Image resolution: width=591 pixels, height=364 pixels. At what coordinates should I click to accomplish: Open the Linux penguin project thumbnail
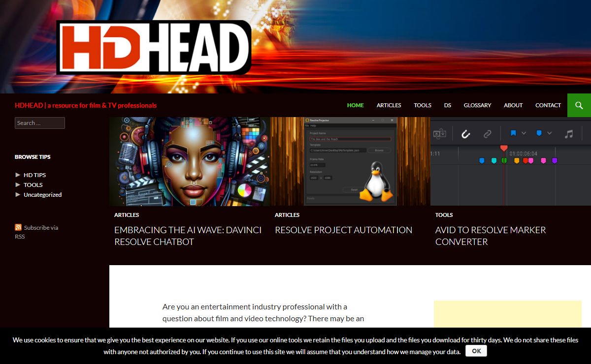click(350, 161)
